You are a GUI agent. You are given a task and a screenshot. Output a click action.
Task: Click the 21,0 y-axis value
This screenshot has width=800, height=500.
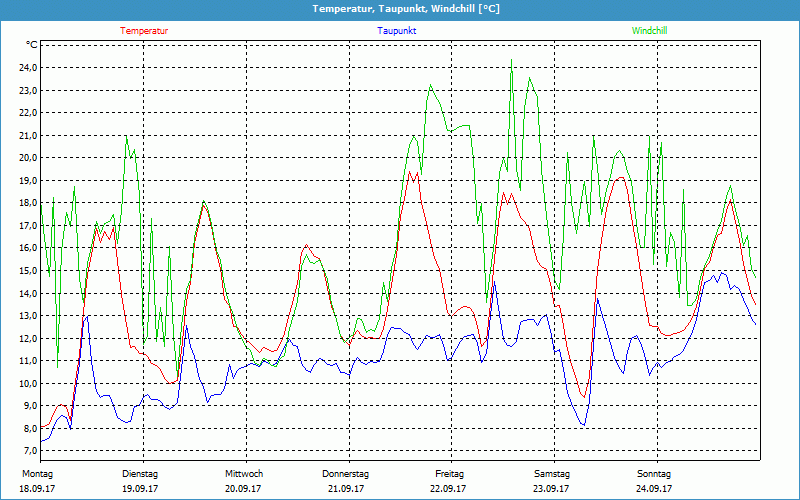pos(28,135)
